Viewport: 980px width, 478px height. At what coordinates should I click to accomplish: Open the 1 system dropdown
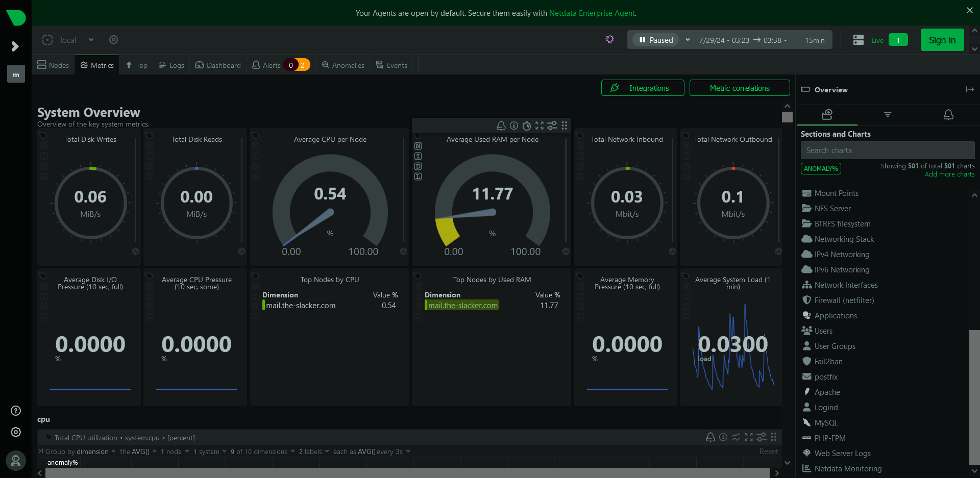(x=210, y=451)
